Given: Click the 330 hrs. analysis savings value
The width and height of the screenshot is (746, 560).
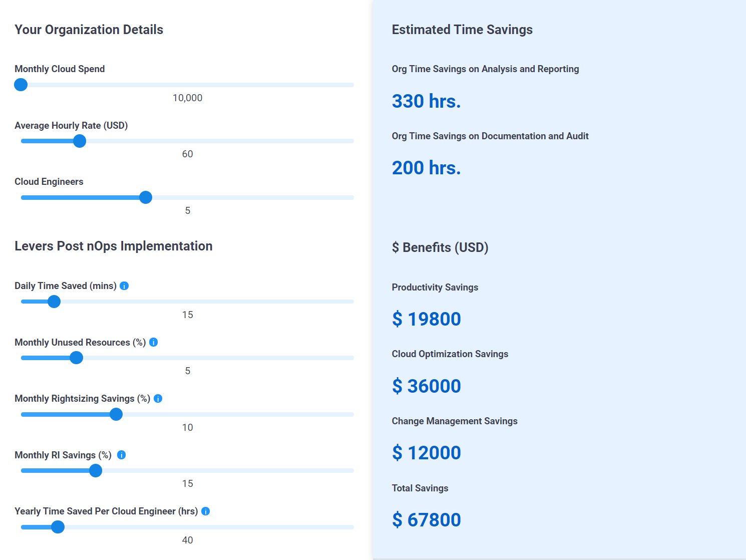Looking at the screenshot, I should click(427, 101).
